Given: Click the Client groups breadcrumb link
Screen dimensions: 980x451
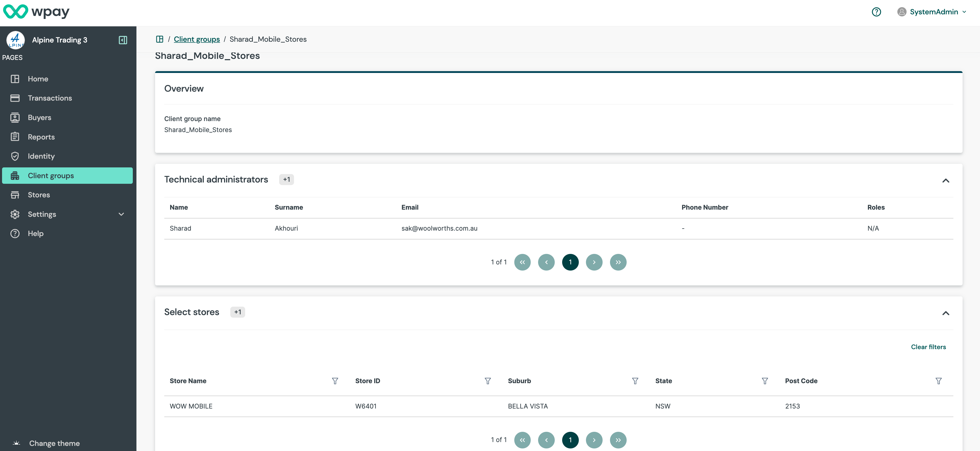Looking at the screenshot, I should tap(197, 39).
